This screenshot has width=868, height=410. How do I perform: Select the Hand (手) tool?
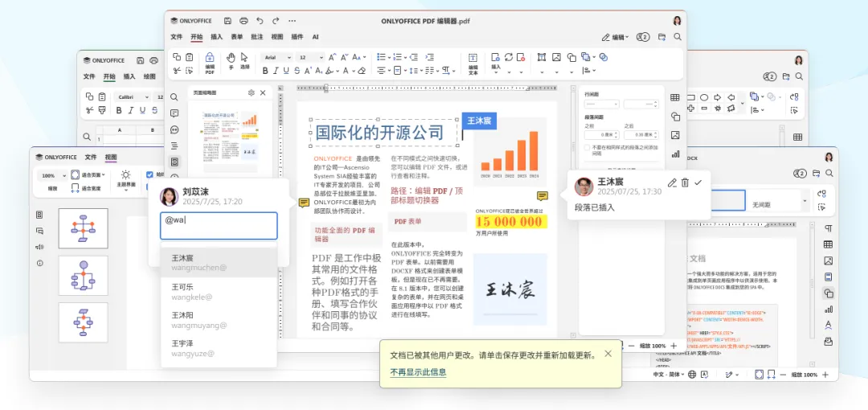[x=231, y=61]
